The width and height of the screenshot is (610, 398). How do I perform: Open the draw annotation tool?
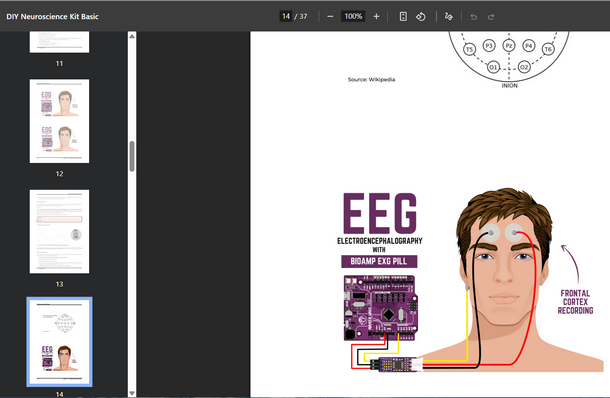tap(449, 16)
